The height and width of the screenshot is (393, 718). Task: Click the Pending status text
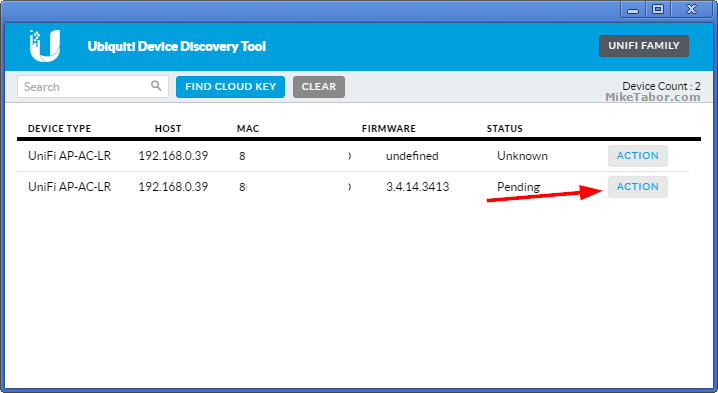click(x=519, y=187)
